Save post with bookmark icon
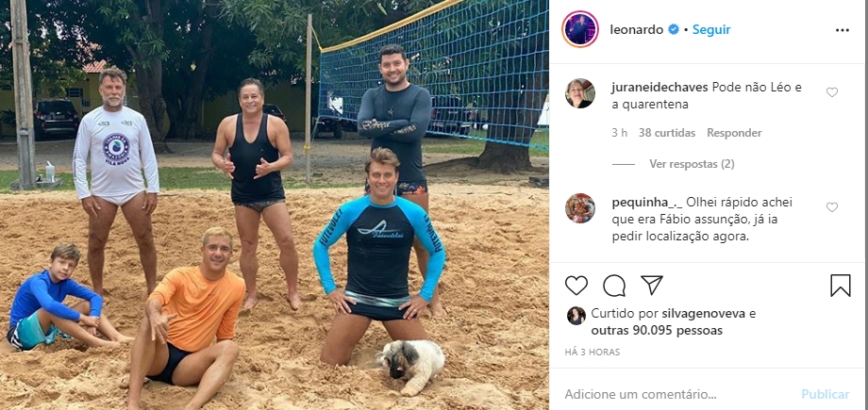The width and height of the screenshot is (868, 410). 841,286
